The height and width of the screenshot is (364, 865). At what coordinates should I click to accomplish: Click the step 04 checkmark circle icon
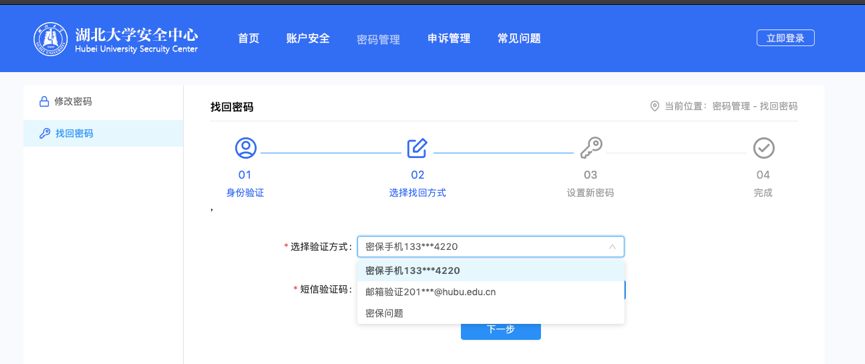pyautogui.click(x=763, y=148)
